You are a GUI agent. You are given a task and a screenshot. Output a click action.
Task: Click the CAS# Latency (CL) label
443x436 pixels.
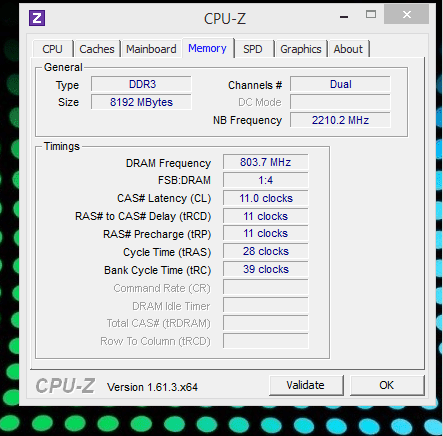click(164, 199)
